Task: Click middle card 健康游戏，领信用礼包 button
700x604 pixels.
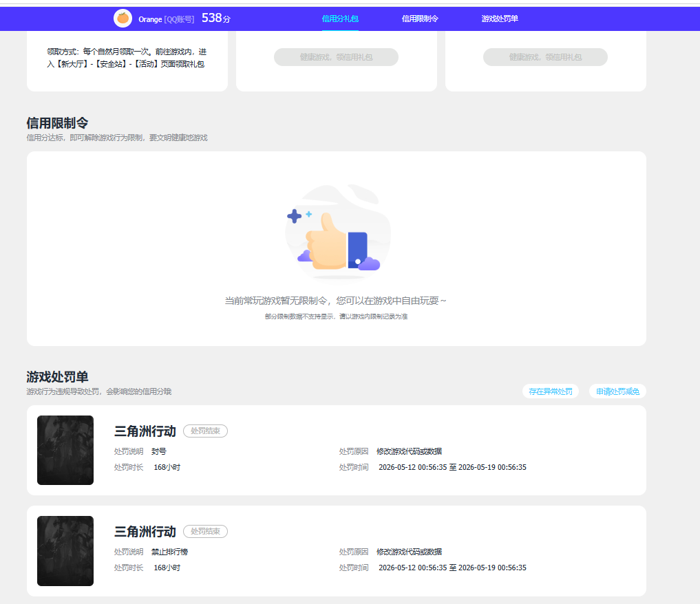Action: (x=336, y=57)
